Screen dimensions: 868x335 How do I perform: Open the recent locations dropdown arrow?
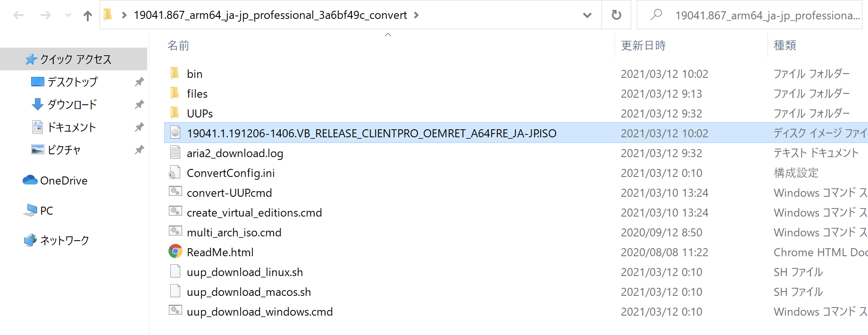pyautogui.click(x=68, y=16)
